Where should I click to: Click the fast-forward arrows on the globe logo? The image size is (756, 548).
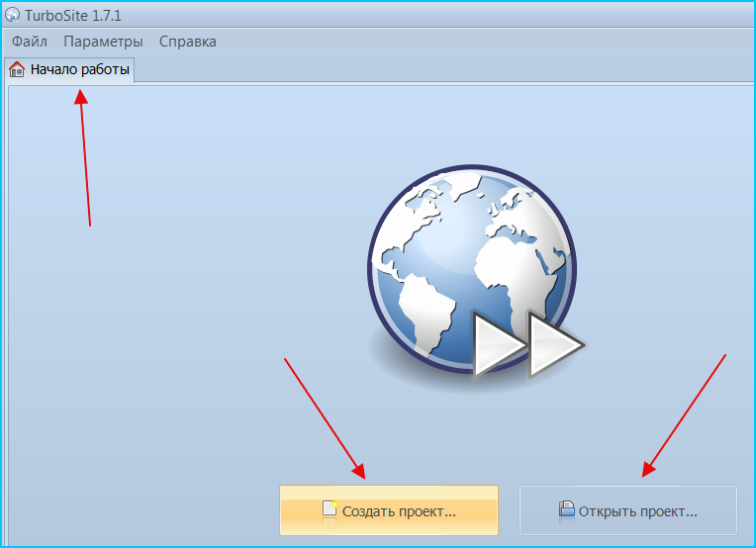529,344
